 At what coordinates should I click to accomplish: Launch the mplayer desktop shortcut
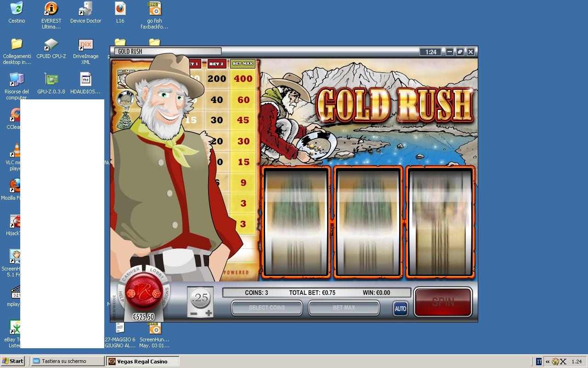click(14, 296)
